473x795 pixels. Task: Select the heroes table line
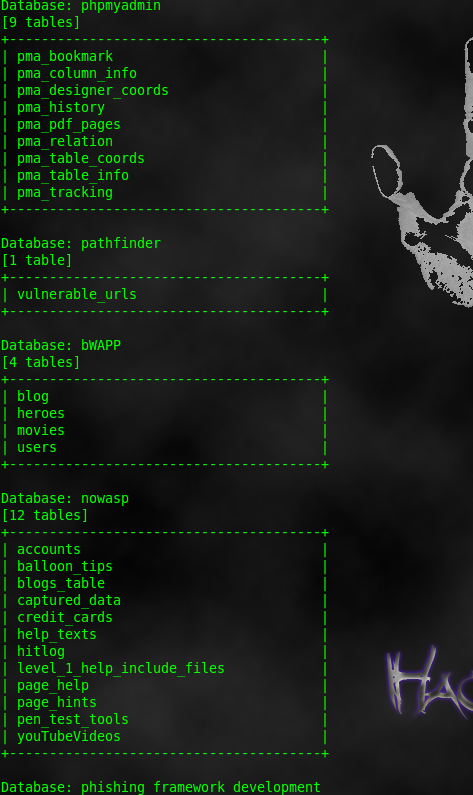coord(41,413)
